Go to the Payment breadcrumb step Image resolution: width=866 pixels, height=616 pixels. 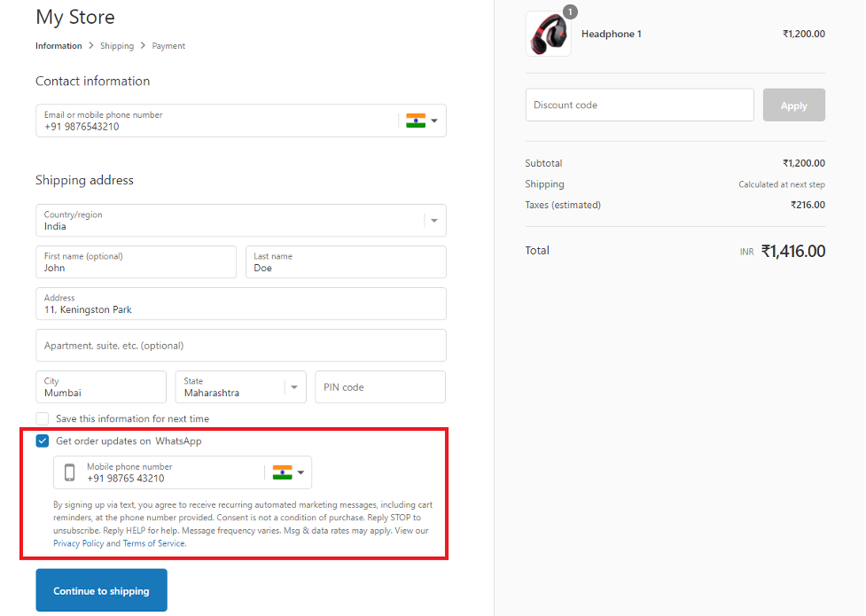coord(168,46)
